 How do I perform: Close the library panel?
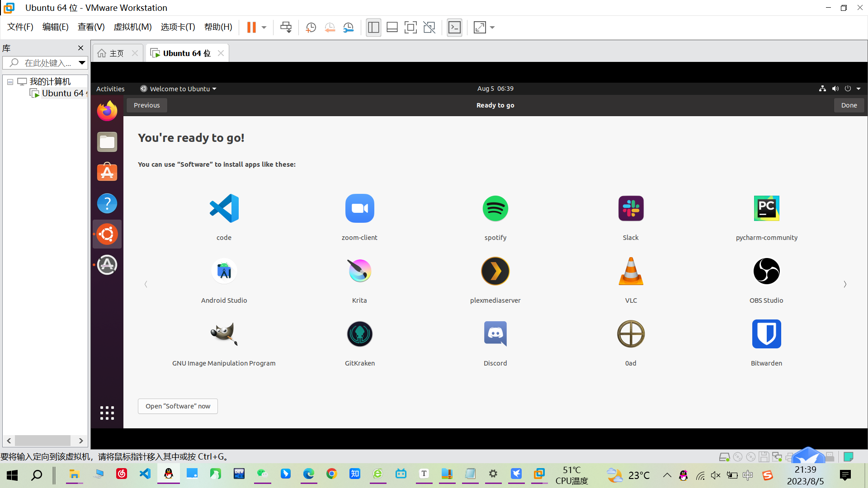[x=80, y=48]
